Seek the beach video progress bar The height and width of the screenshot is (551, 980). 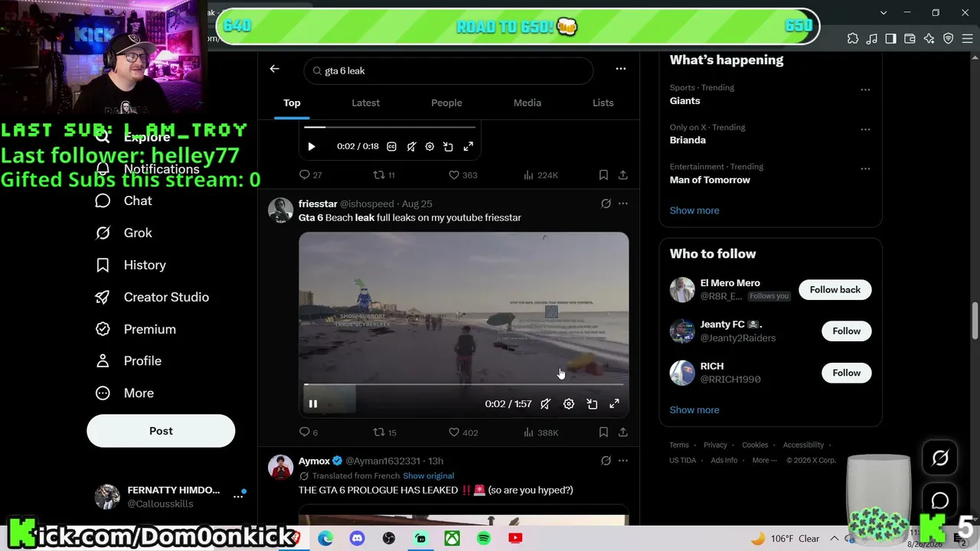pos(464,385)
